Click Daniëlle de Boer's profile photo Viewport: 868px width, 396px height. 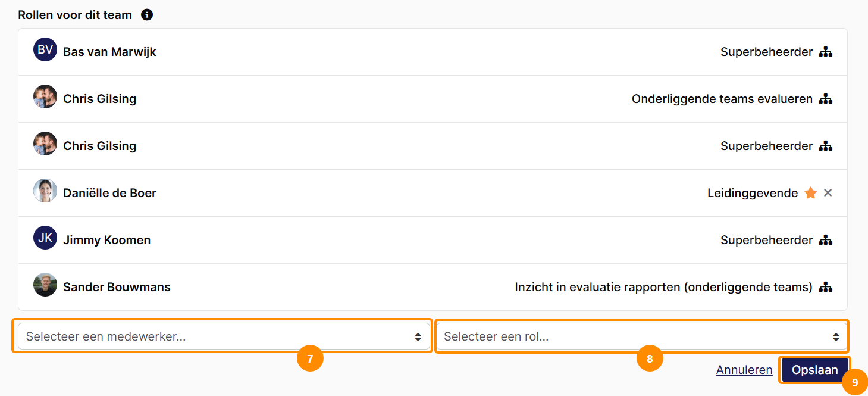point(45,191)
